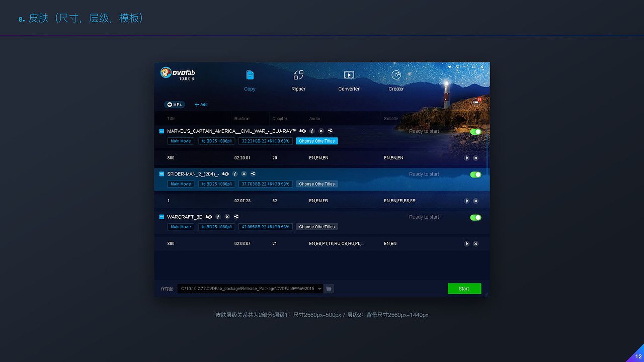Switch to the Converter module

349,80
